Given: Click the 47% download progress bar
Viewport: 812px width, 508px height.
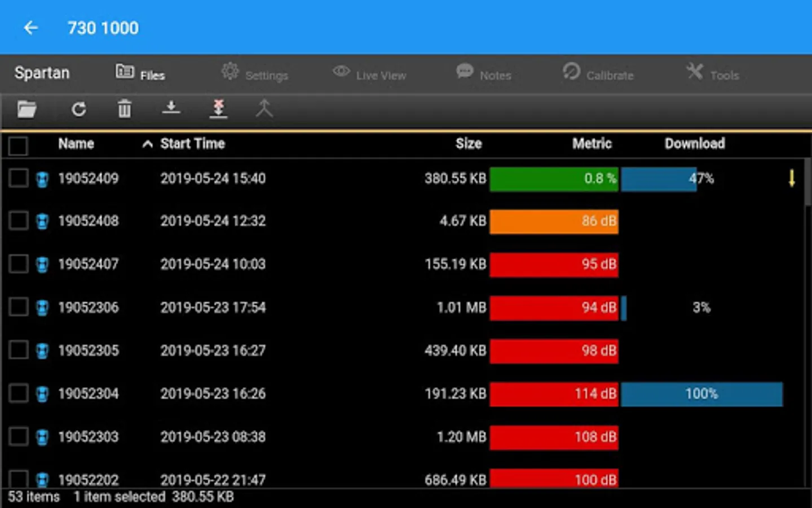Looking at the screenshot, I should 659,179.
